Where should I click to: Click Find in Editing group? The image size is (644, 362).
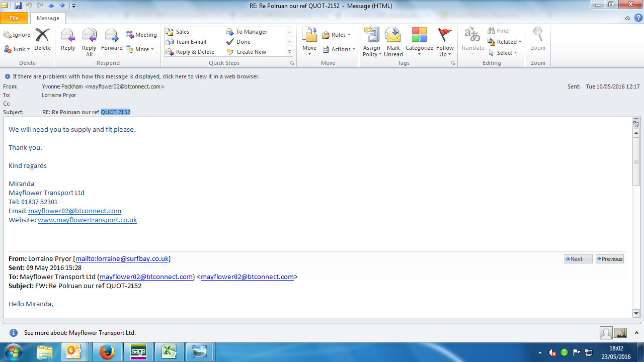click(x=498, y=31)
